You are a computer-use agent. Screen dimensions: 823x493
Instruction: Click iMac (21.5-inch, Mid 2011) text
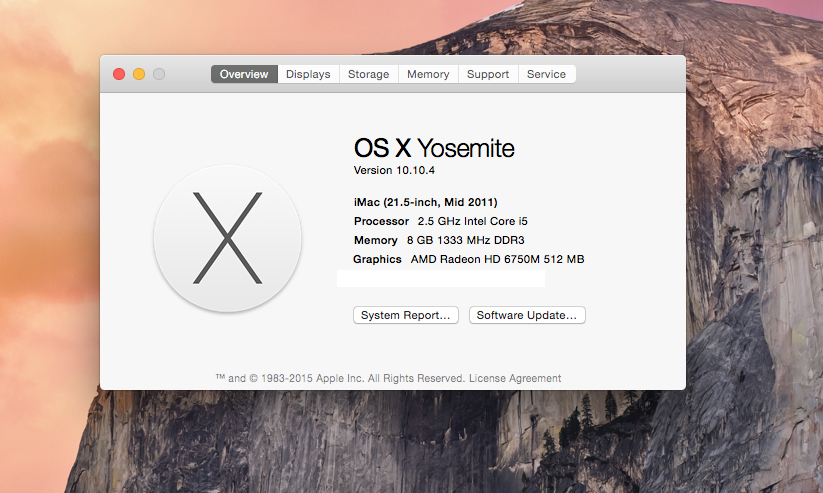426,202
